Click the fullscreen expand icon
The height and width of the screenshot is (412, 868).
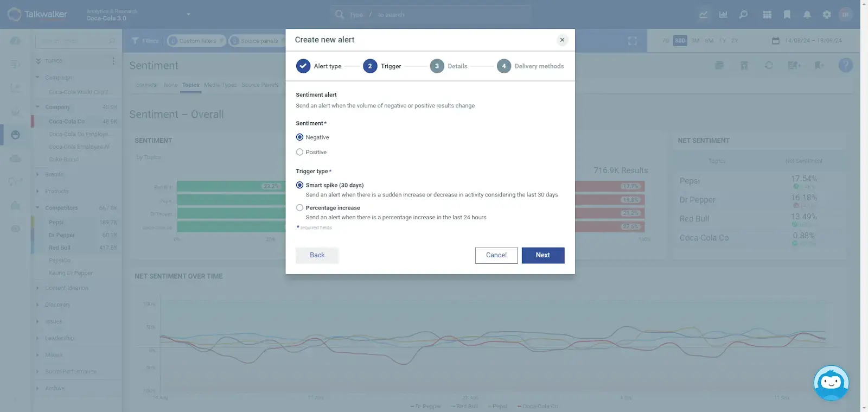[633, 41]
